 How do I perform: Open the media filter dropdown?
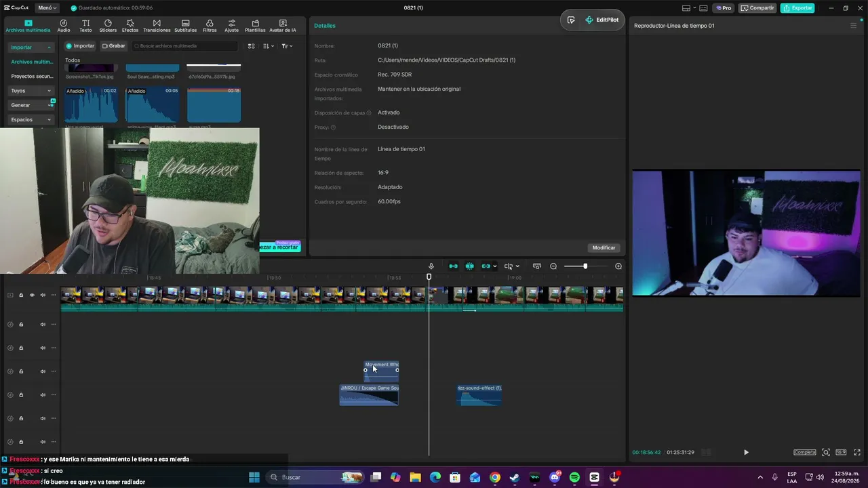(287, 46)
